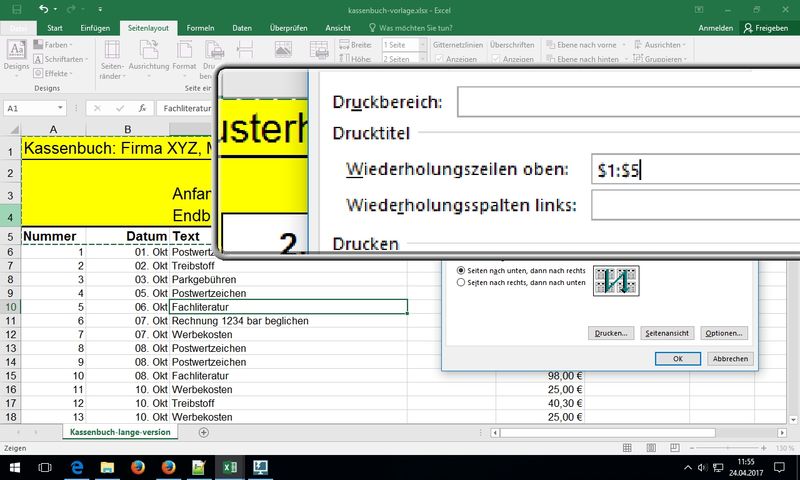This screenshot has width=800, height=480.
Task: Click the OK button in dialog
Action: 678,358
